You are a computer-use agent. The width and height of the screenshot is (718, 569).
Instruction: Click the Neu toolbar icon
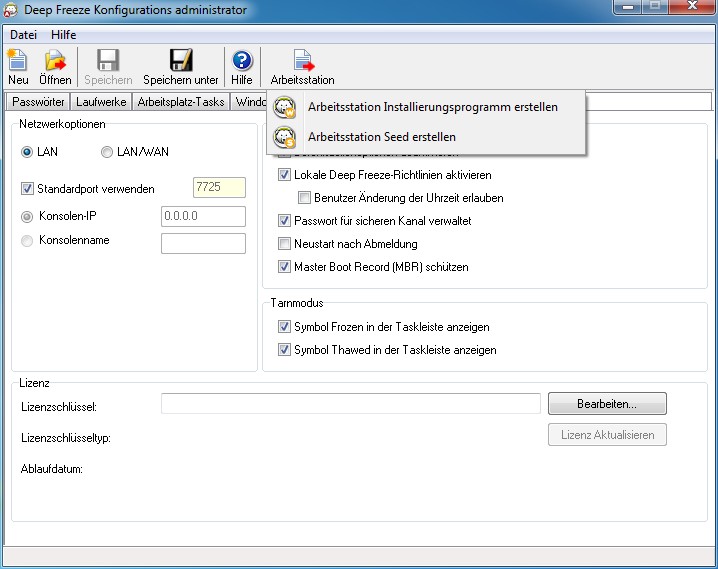pos(17,60)
